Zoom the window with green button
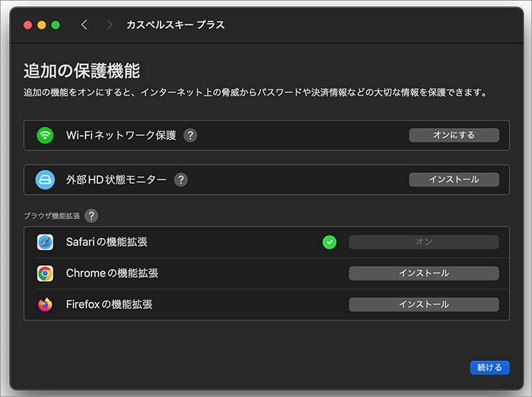This screenshot has width=532, height=397. (x=56, y=25)
